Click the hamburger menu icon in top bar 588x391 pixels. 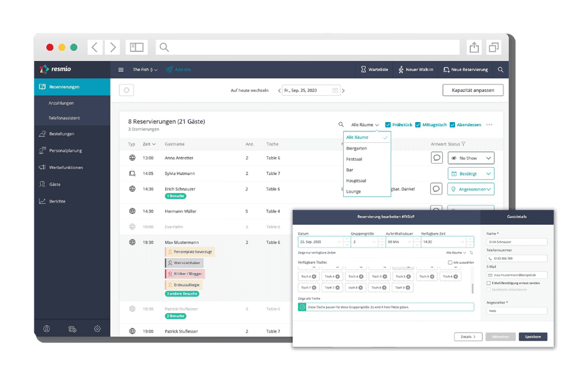tap(121, 70)
